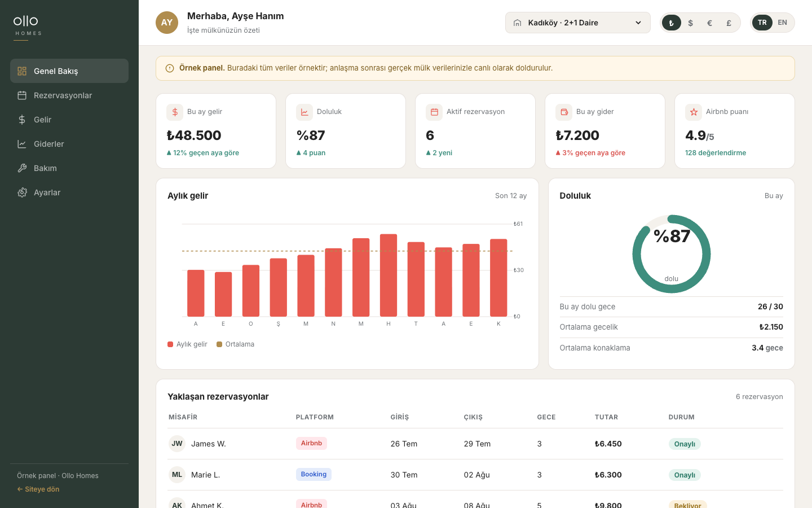Open the Kadıköy 2+1 Daire property dropdown
Viewport: 812px width, 508px height.
(x=578, y=23)
